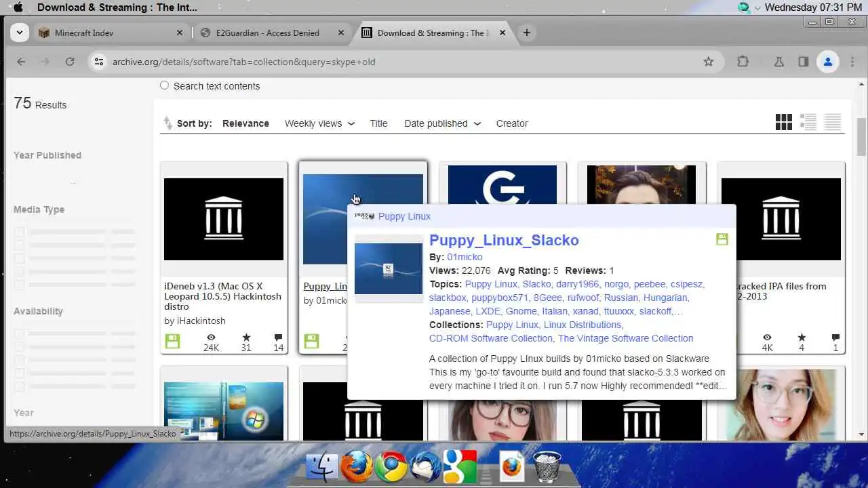Launch Chrome from the dock
Screen dimensions: 868x488
(391, 466)
